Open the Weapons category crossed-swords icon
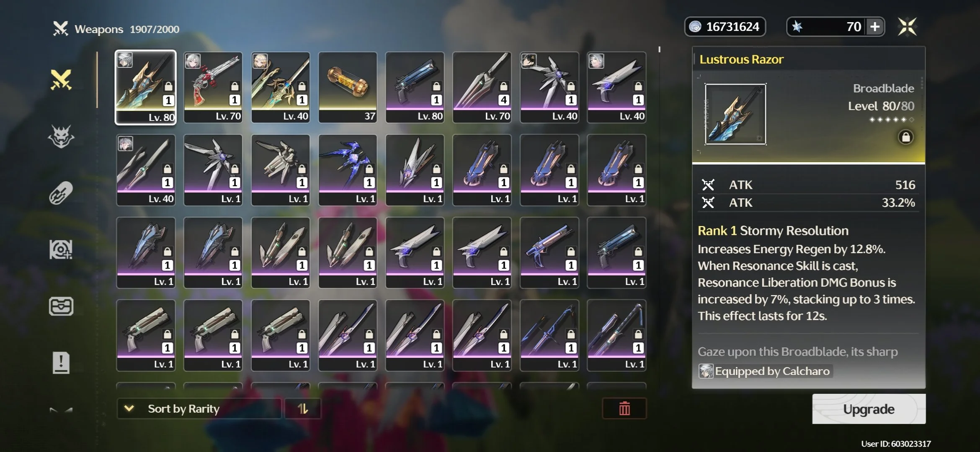The image size is (980, 452). coord(61,80)
